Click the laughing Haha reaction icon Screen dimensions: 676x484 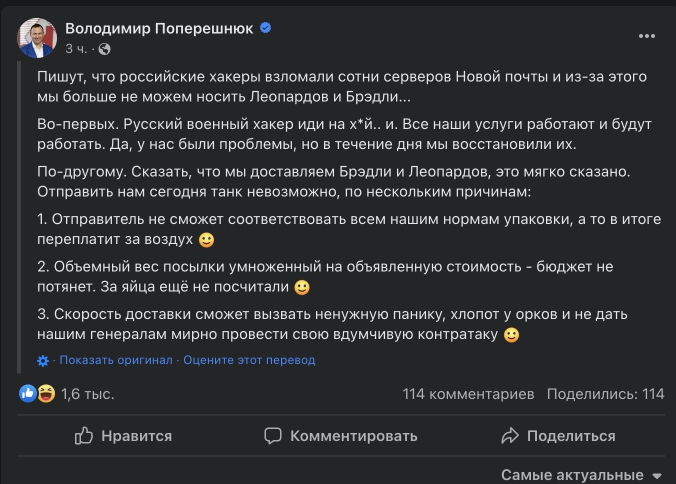tap(45, 394)
